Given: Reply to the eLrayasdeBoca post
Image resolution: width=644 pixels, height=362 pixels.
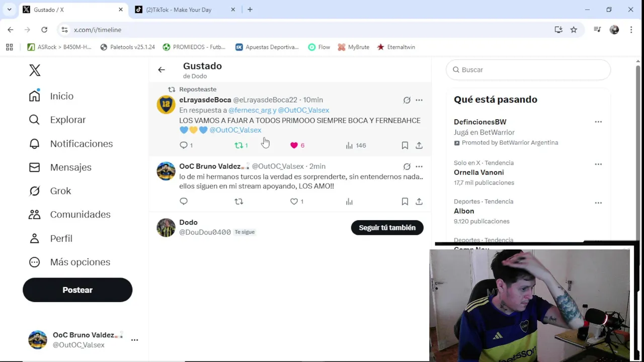Looking at the screenshot, I should 184,145.
